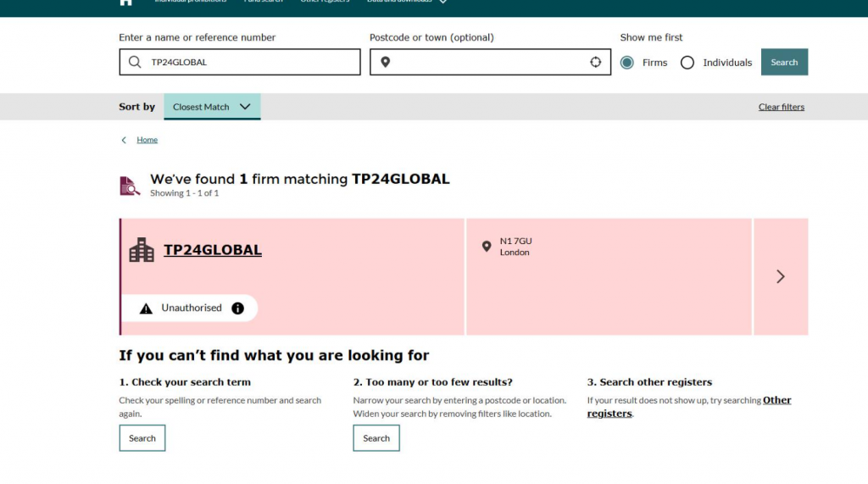Open the Other registers link
Image resolution: width=868 pixels, height=484 pixels.
click(x=689, y=407)
